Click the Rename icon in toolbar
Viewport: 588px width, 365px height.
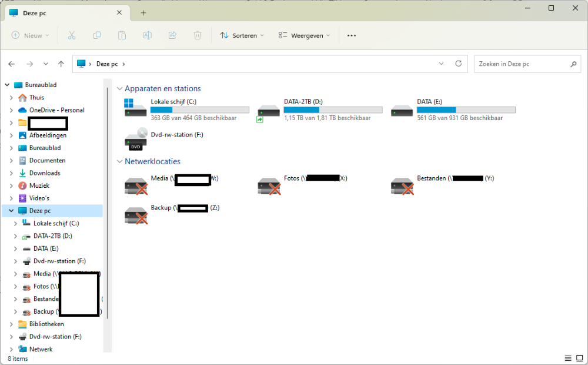tap(147, 35)
